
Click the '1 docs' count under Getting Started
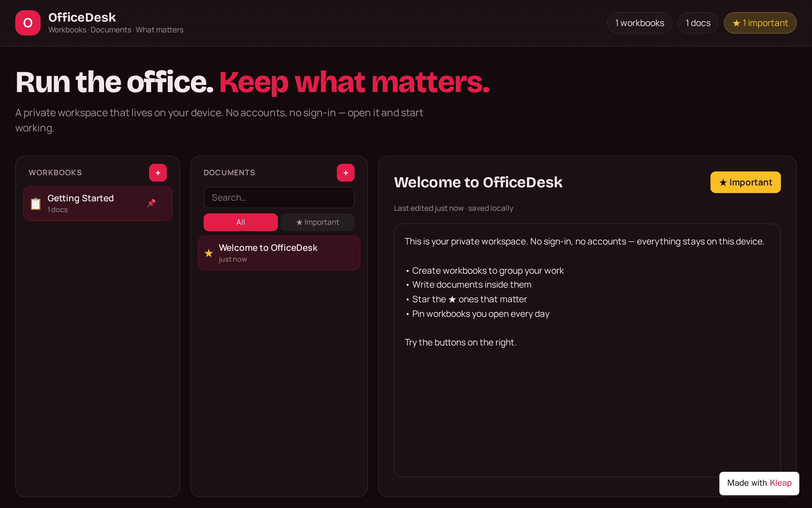click(57, 210)
